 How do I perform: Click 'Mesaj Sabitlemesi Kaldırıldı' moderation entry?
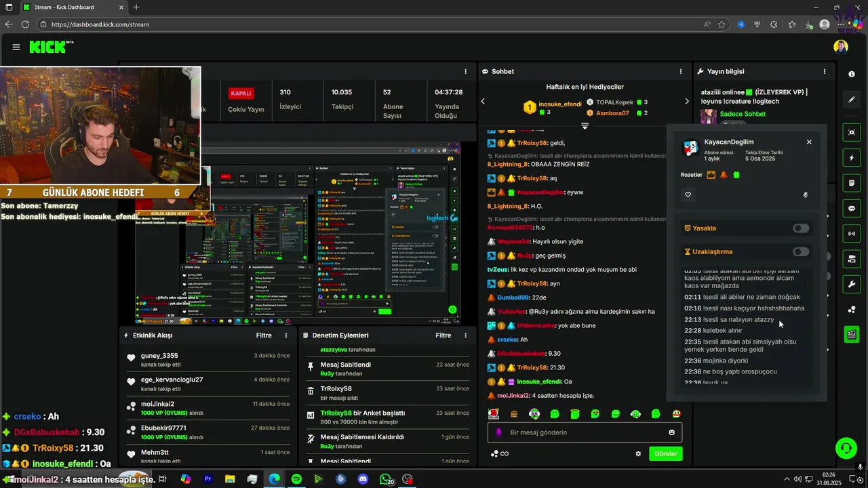(x=387, y=441)
